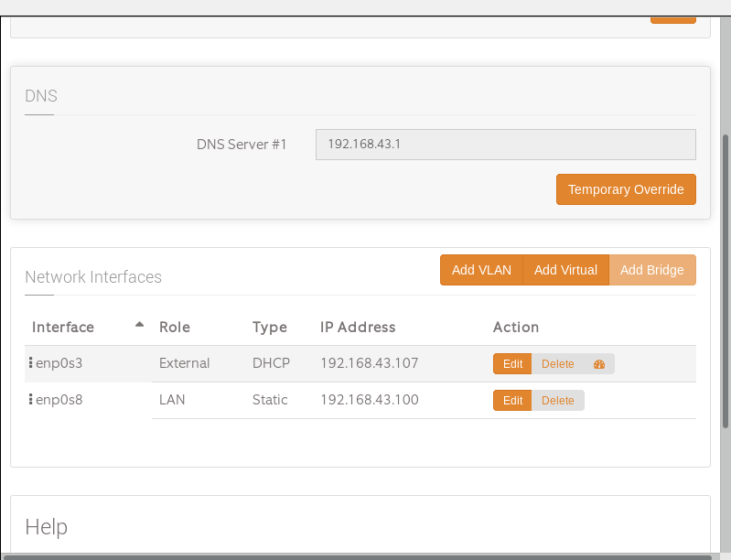Image resolution: width=731 pixels, height=560 pixels.
Task: Click drag handle dots beside enp0s8
Action: tap(31, 399)
